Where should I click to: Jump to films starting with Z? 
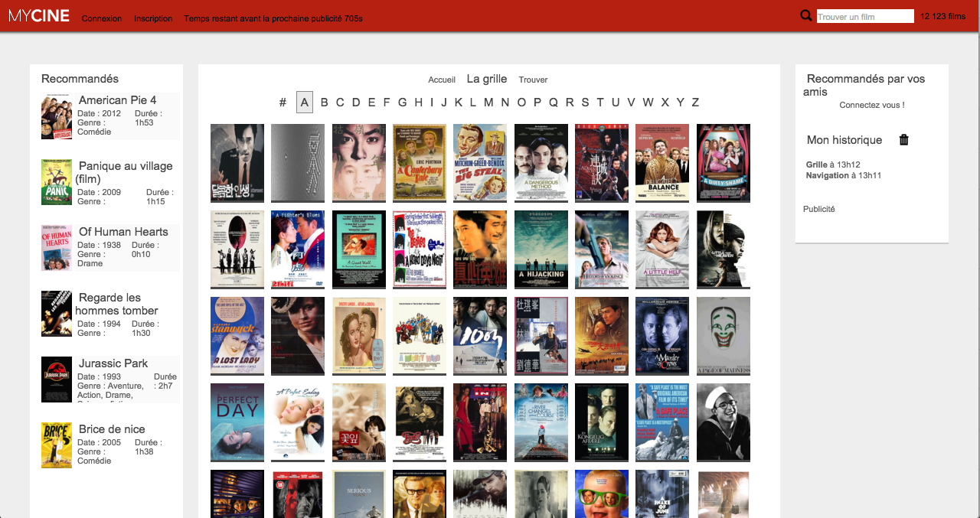tap(695, 103)
